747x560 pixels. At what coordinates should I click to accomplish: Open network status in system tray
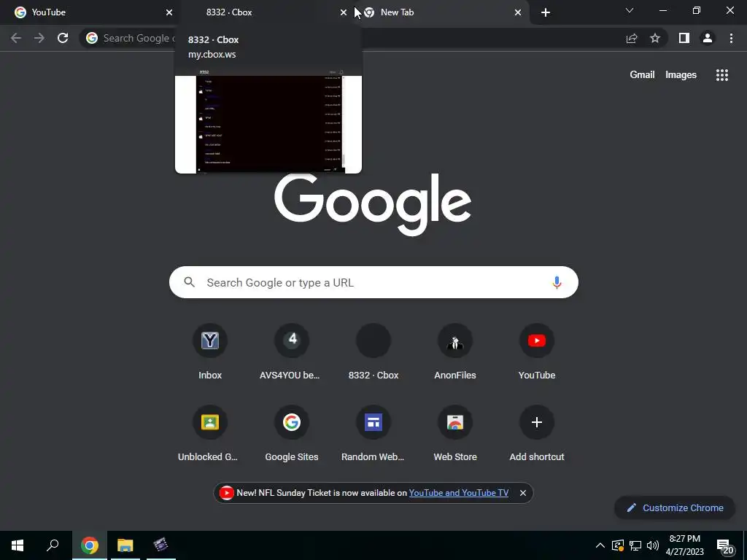click(635, 545)
